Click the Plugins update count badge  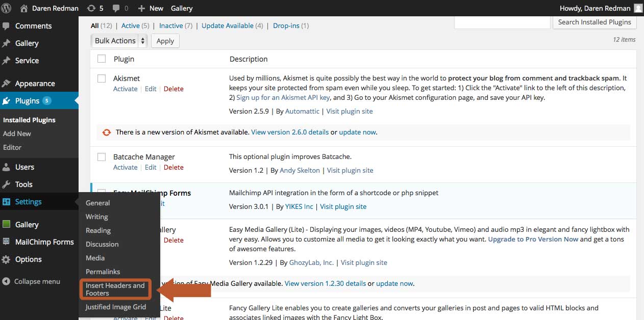click(x=47, y=100)
